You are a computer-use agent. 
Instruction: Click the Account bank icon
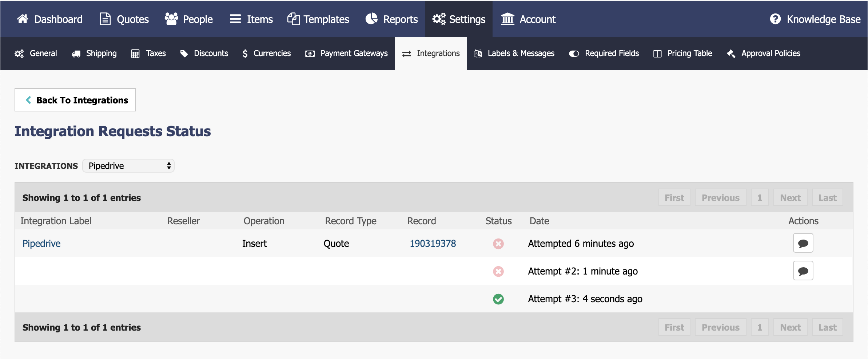coord(507,19)
